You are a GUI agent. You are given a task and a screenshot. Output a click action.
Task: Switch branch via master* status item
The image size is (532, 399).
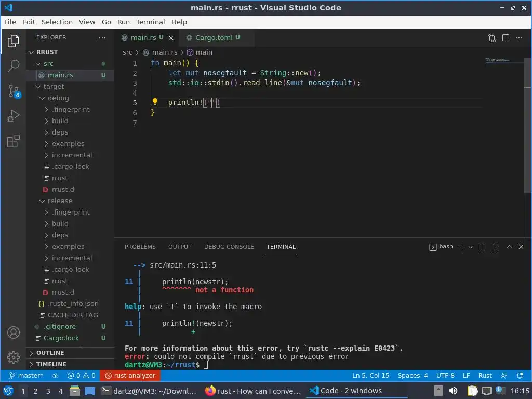coord(26,376)
